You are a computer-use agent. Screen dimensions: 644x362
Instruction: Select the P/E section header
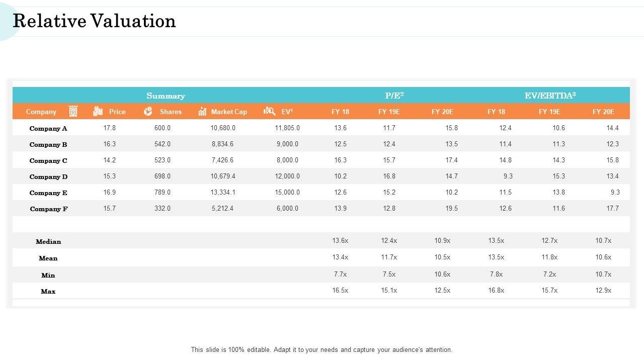click(394, 95)
